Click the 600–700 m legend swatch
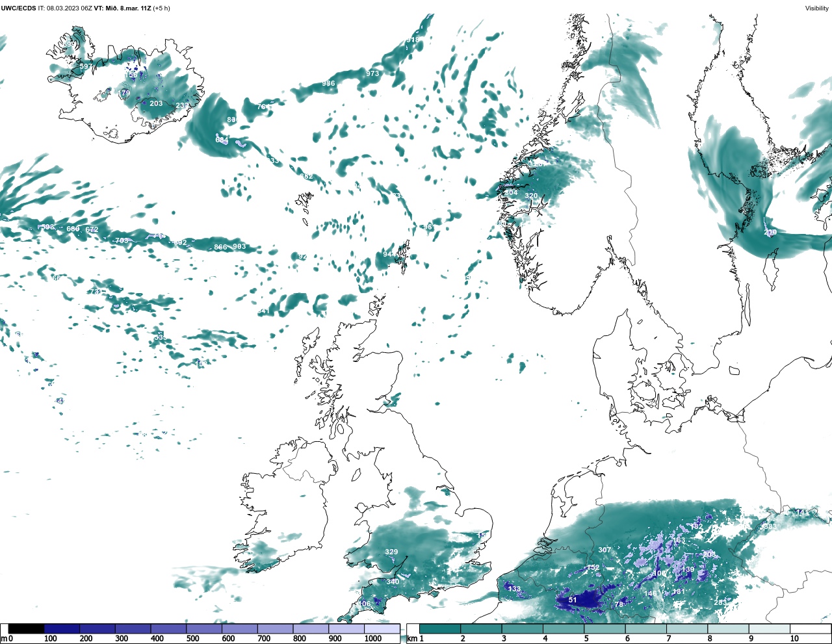The width and height of the screenshot is (832, 644). [x=239, y=629]
